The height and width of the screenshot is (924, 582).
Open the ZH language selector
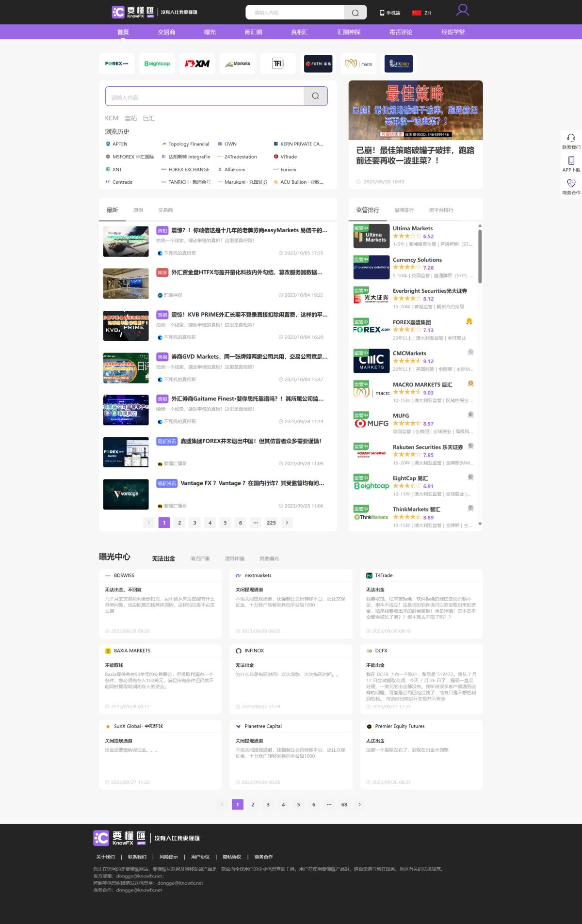[x=421, y=13]
